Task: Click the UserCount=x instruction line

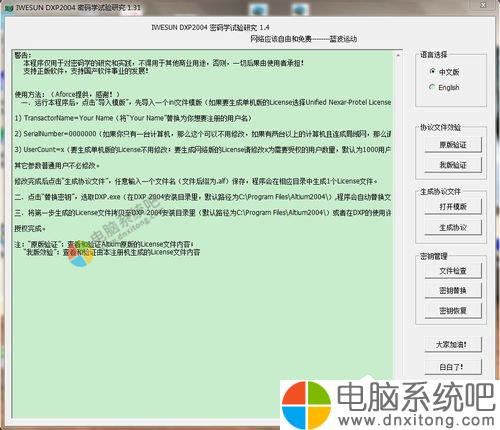Action: click(x=203, y=149)
